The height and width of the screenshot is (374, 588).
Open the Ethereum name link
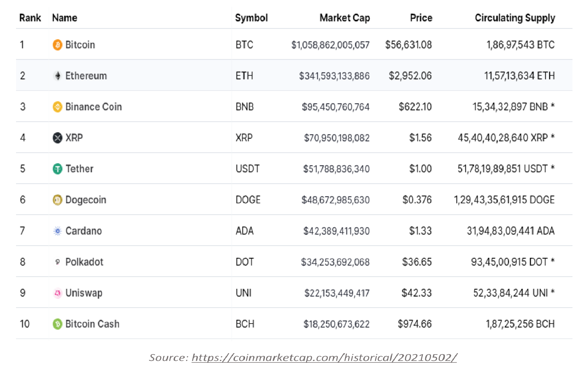pos(86,76)
